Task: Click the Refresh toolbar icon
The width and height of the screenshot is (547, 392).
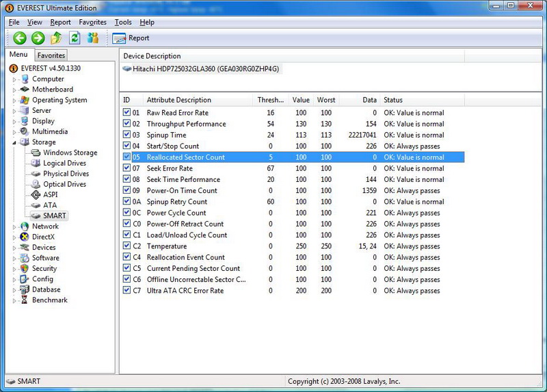Action: (75, 38)
